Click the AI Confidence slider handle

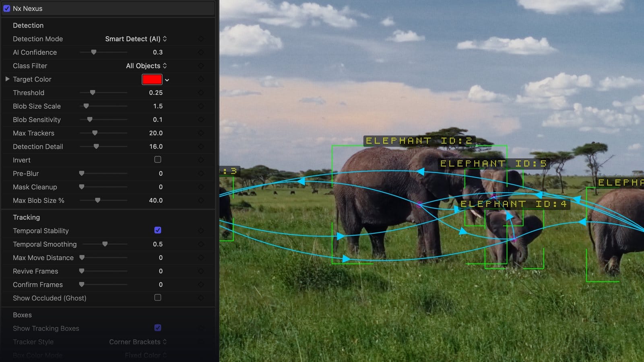click(94, 52)
